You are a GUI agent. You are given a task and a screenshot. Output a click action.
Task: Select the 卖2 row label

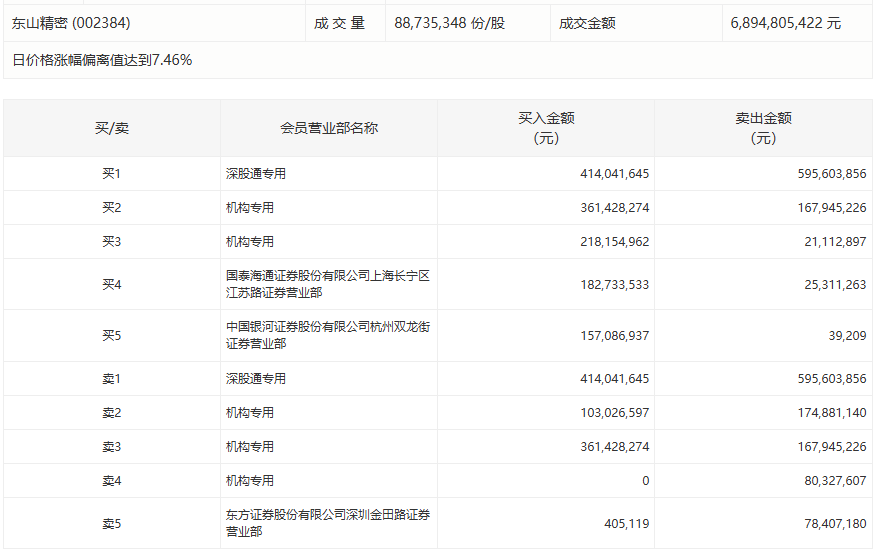(x=112, y=413)
